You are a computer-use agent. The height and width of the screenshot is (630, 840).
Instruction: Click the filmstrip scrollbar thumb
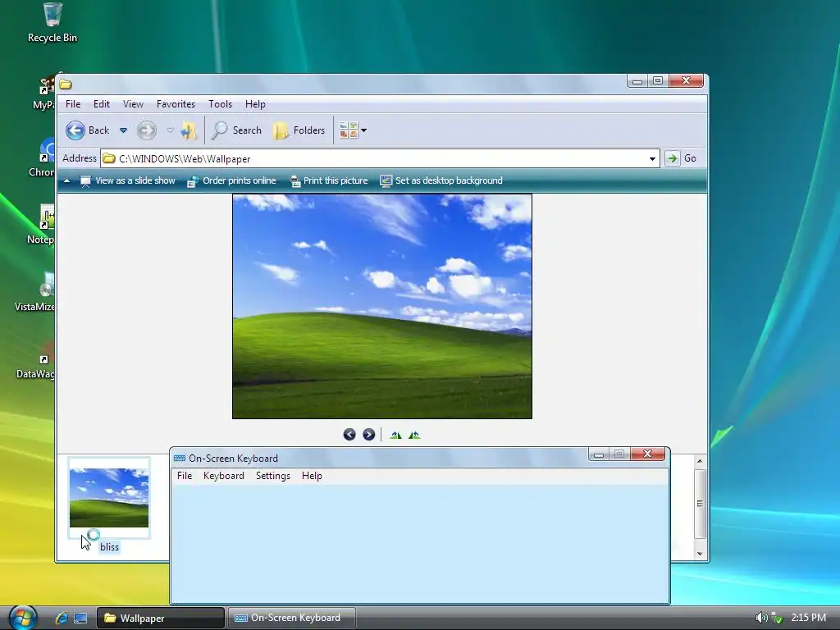(x=700, y=504)
